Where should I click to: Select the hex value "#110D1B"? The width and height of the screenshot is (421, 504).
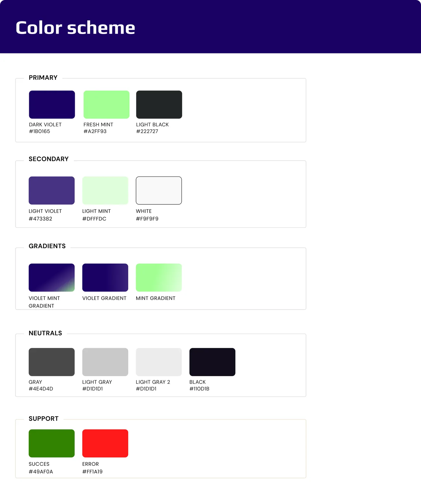coord(199,389)
